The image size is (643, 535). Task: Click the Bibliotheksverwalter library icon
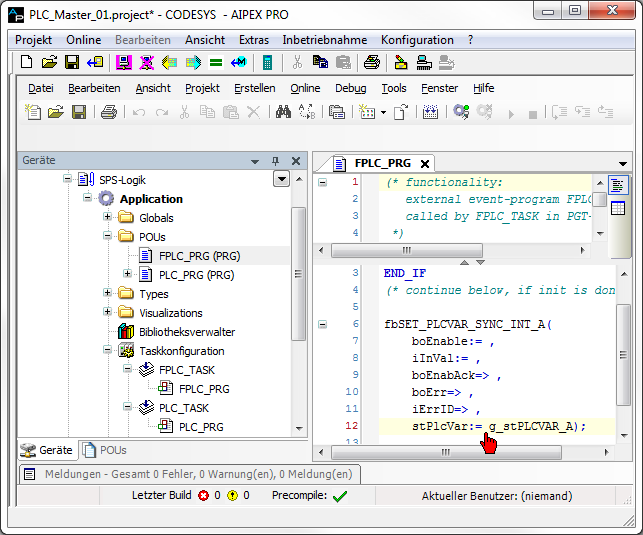[x=126, y=331]
